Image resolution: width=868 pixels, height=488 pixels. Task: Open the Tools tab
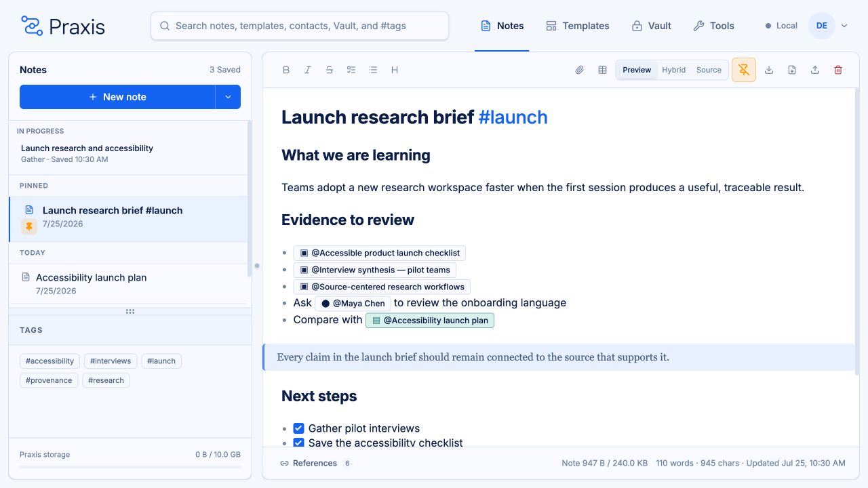(x=713, y=26)
